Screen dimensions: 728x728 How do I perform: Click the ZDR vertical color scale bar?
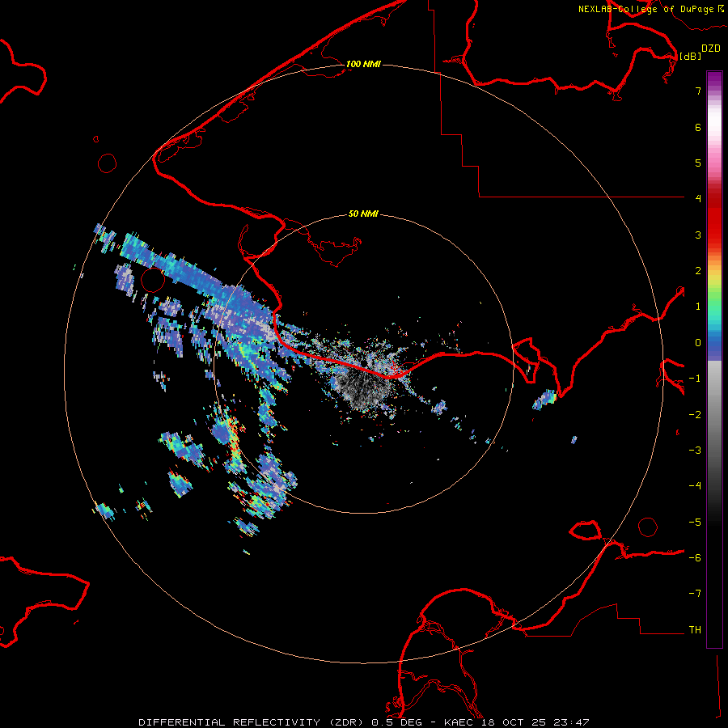click(x=714, y=359)
